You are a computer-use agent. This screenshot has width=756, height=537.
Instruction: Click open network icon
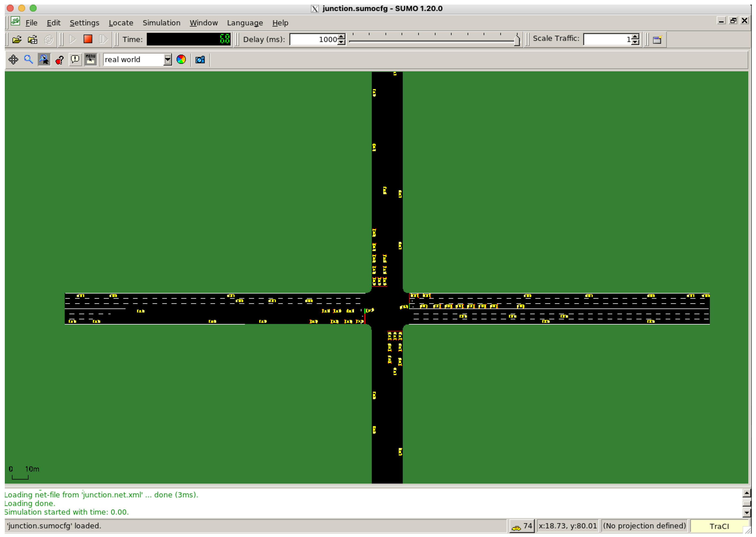pos(32,40)
